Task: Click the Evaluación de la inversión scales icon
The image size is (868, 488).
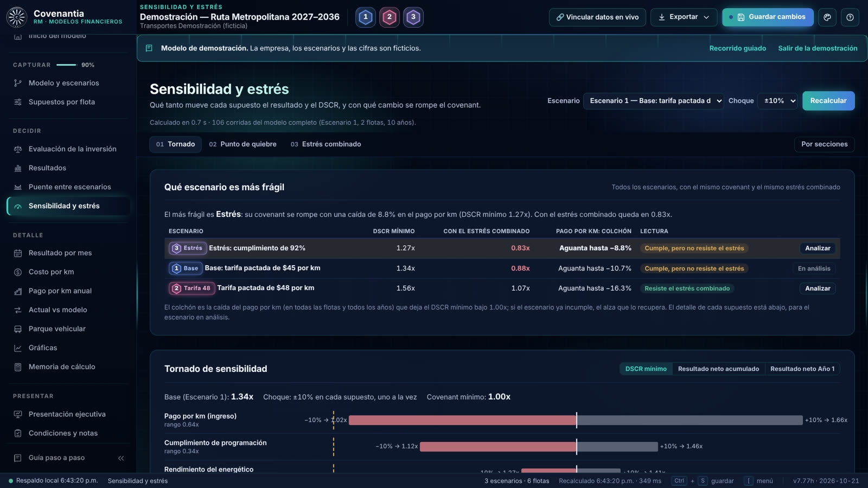Action: (x=18, y=149)
